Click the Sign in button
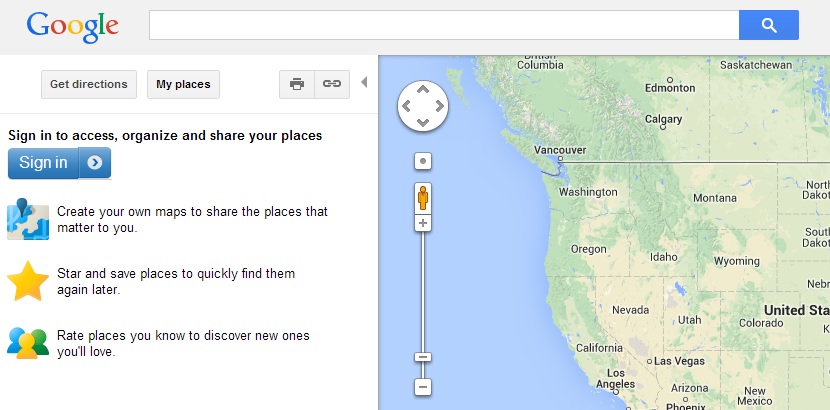 43,163
